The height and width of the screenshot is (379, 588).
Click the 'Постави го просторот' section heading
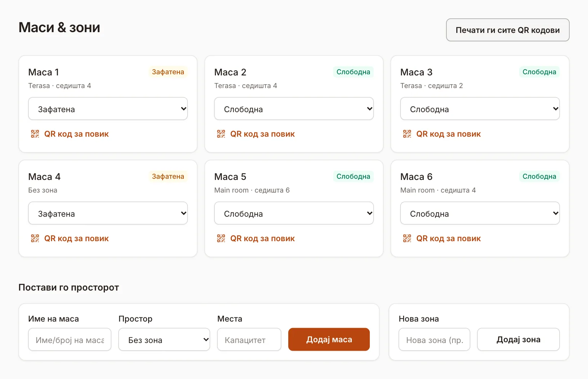click(x=69, y=288)
